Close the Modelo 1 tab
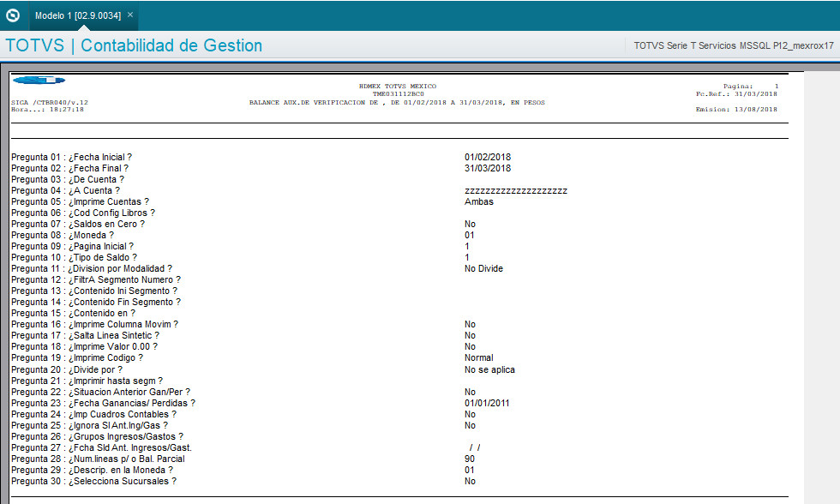Screen dimensions: 840x504 click(130, 15)
